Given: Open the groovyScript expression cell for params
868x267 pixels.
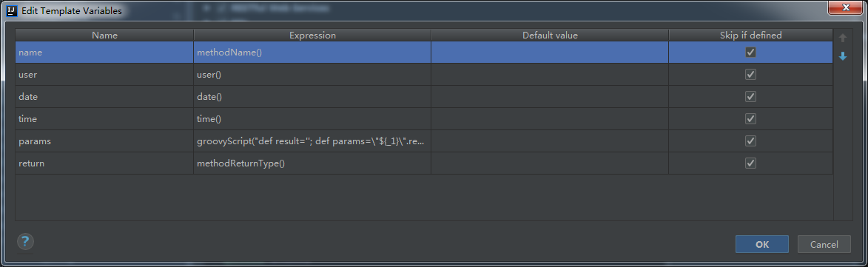Looking at the screenshot, I should [x=312, y=141].
